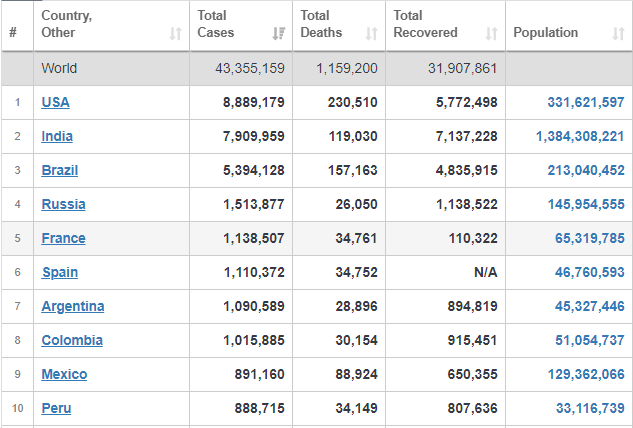Click Brazil recovered 4,835,915
633x428 pixels.
[x=466, y=170]
